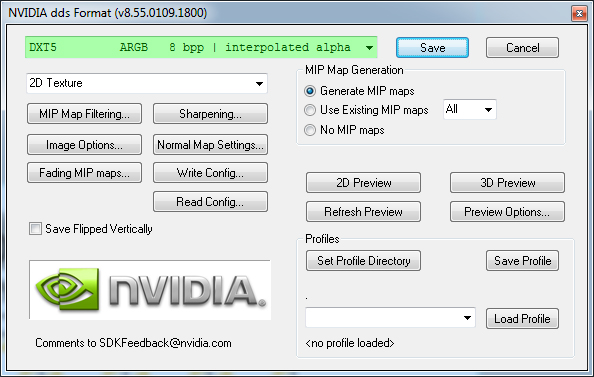Click the '<no profile loaded>' status text
The image size is (594, 377).
[x=350, y=343]
